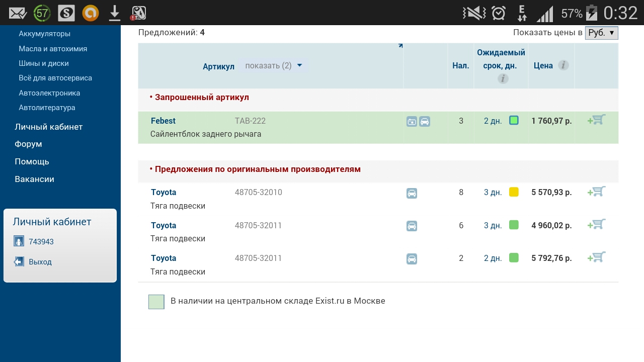Screen dimensions: 644x362
Task: Add Febest TAB-222 to cart
Action: pos(596,120)
